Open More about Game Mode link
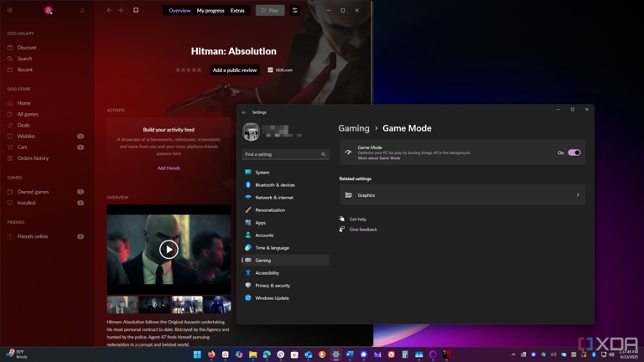644x362 pixels. 379,158
